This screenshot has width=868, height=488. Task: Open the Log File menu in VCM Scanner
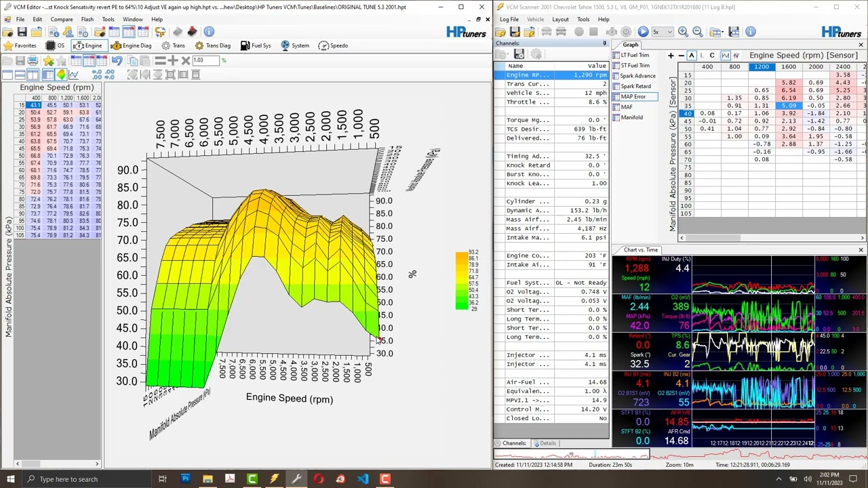pyautogui.click(x=509, y=19)
